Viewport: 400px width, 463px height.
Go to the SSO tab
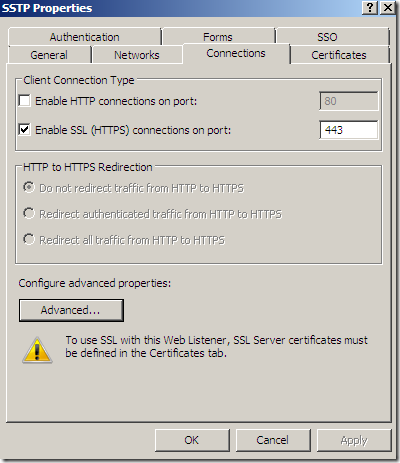(x=327, y=37)
